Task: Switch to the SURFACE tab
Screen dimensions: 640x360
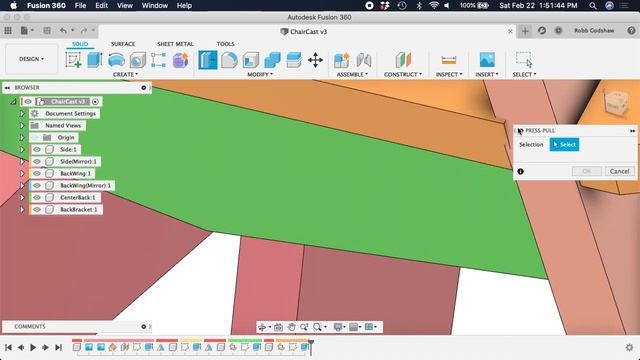Action: [123, 44]
